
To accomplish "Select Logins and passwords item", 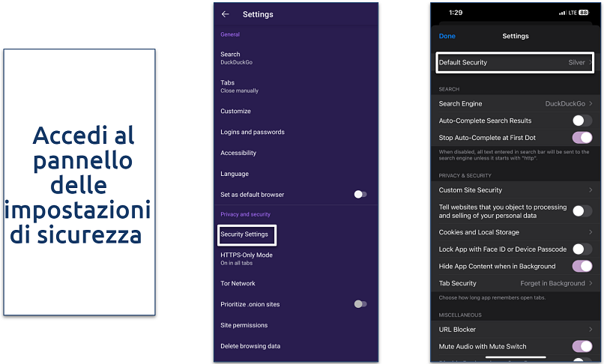I will pyautogui.click(x=253, y=132).
